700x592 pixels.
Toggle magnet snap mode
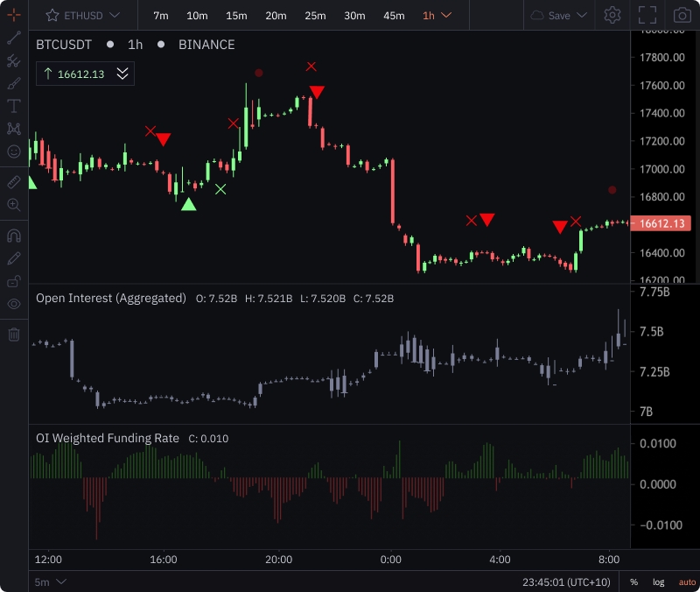tap(13, 236)
